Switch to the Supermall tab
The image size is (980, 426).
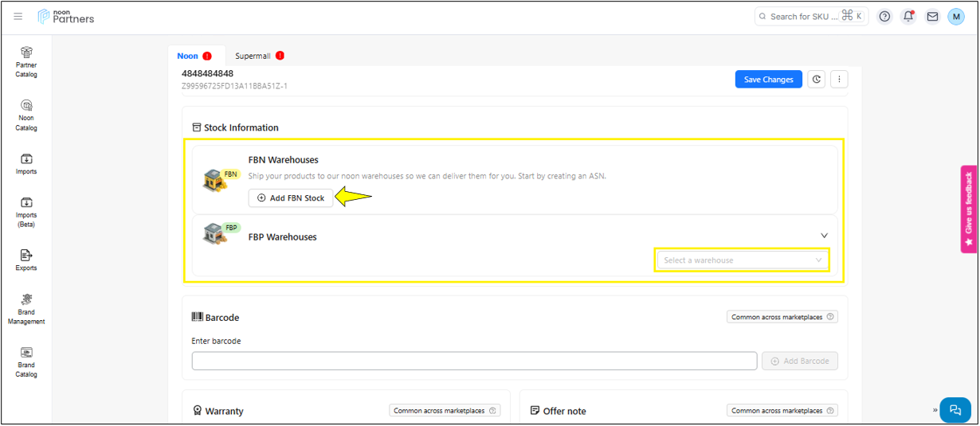pyautogui.click(x=253, y=56)
